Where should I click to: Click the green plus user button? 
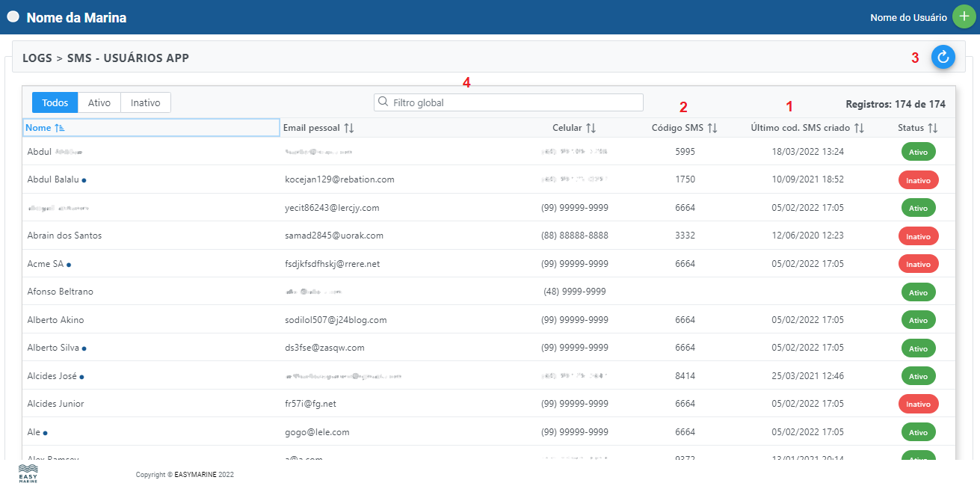point(964,17)
